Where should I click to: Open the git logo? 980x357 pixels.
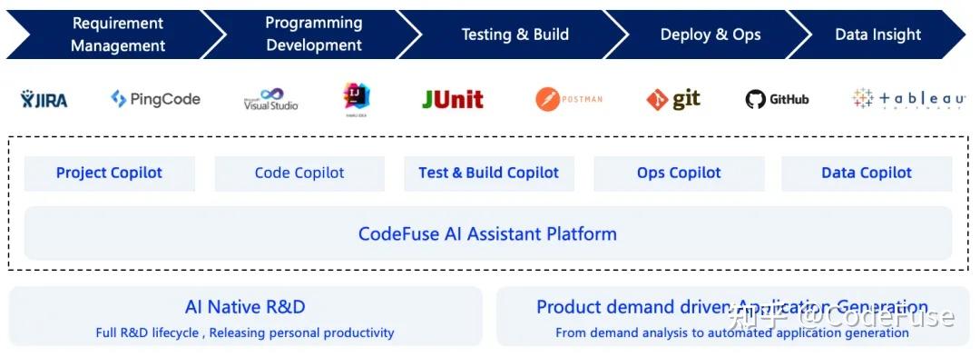coord(673,99)
